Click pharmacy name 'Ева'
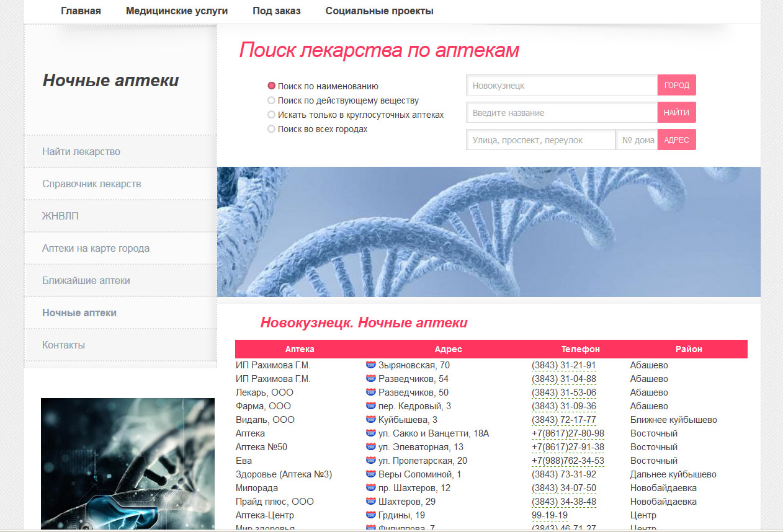 click(243, 461)
